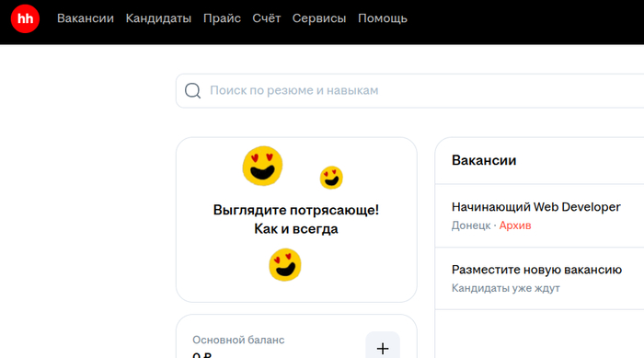Click the magnifier search icon
Screen dimensions: 644x358
[192, 90]
